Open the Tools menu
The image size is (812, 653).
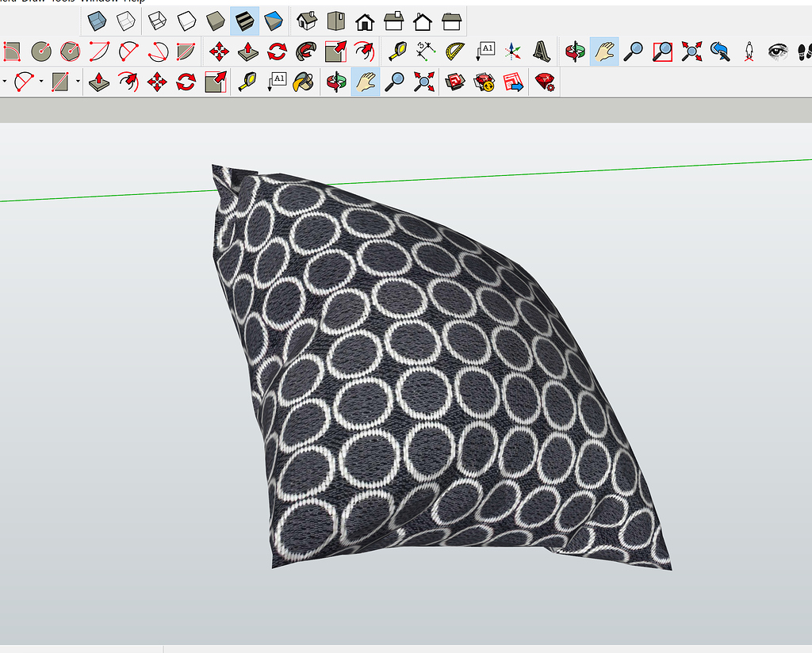point(59,3)
